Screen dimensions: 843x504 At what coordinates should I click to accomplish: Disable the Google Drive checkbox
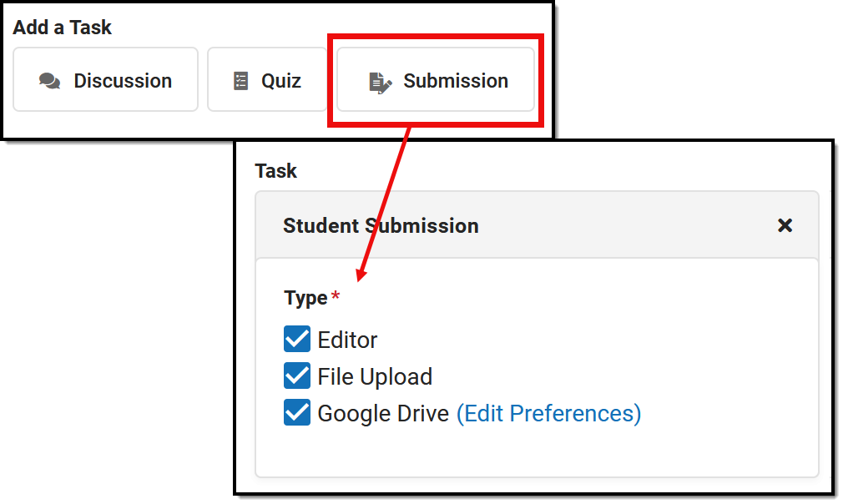[x=297, y=413]
